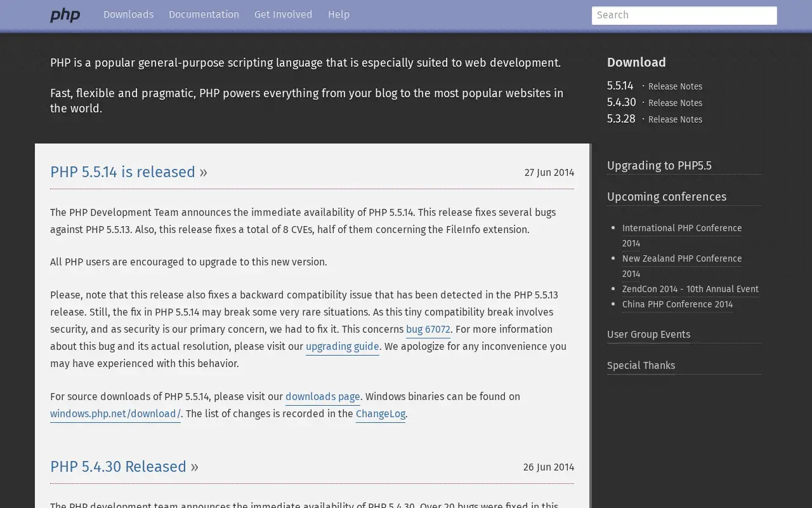View the ChangeLog link
The height and width of the screenshot is (508, 812).
(381, 414)
